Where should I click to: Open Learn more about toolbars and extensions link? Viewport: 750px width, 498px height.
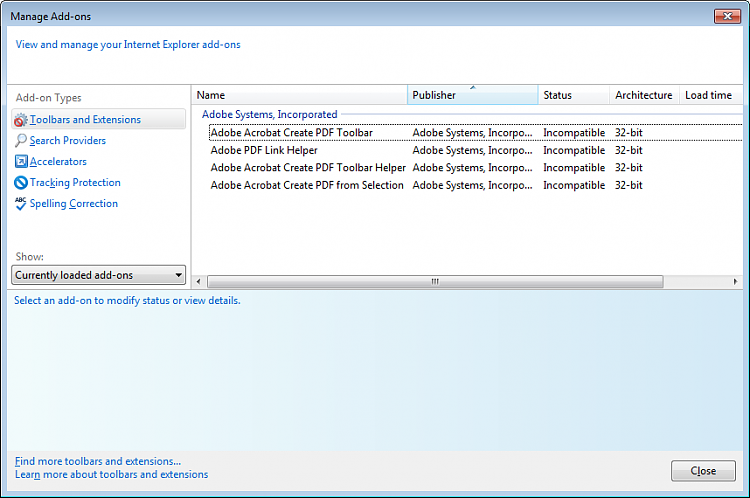[111, 475]
